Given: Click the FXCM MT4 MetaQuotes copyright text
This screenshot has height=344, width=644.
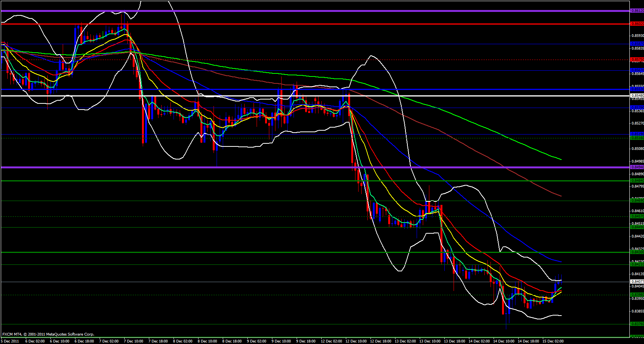Looking at the screenshot, I should (x=48, y=334).
